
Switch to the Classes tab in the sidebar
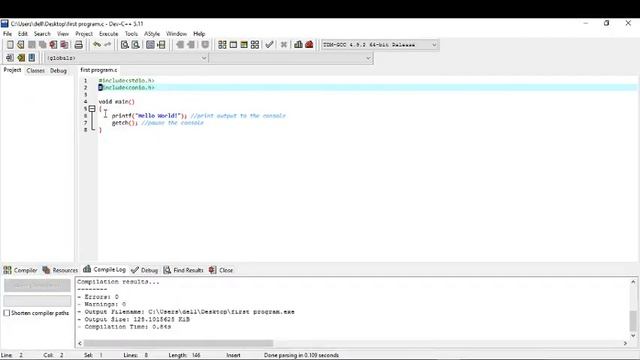coord(36,71)
